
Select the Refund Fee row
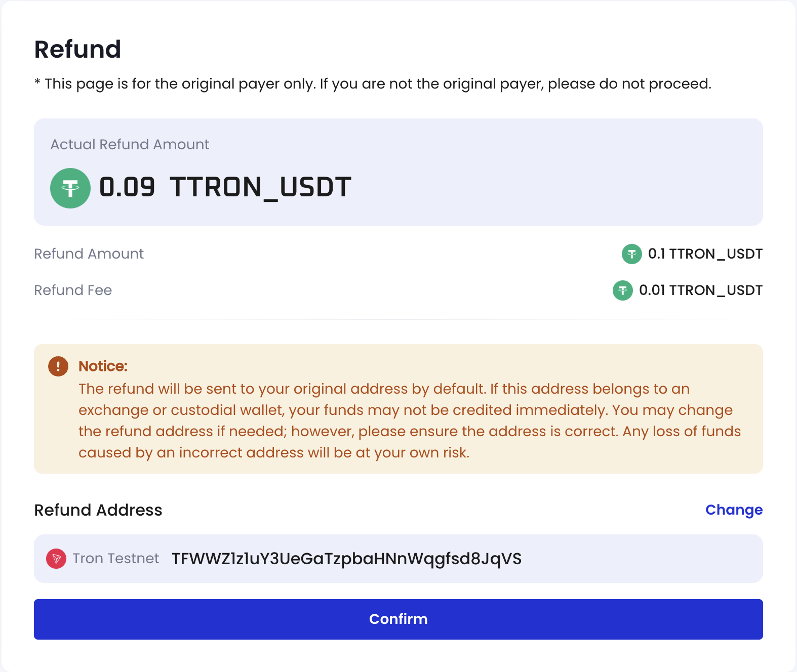(x=73, y=290)
